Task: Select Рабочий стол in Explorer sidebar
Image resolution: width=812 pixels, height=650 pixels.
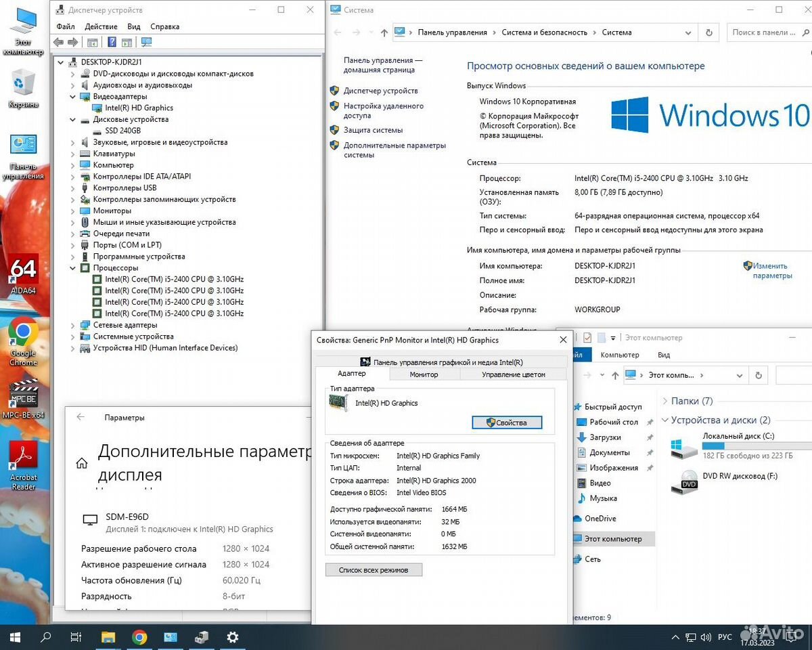Action: pos(614,422)
